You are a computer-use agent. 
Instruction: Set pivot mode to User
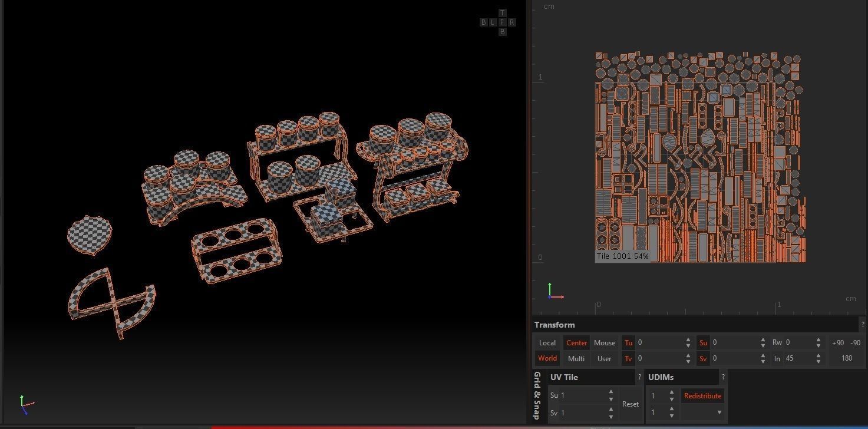(605, 358)
